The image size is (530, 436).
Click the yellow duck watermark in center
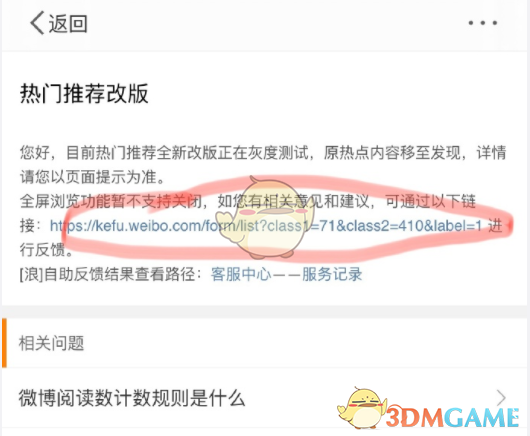pyautogui.click(x=266, y=217)
